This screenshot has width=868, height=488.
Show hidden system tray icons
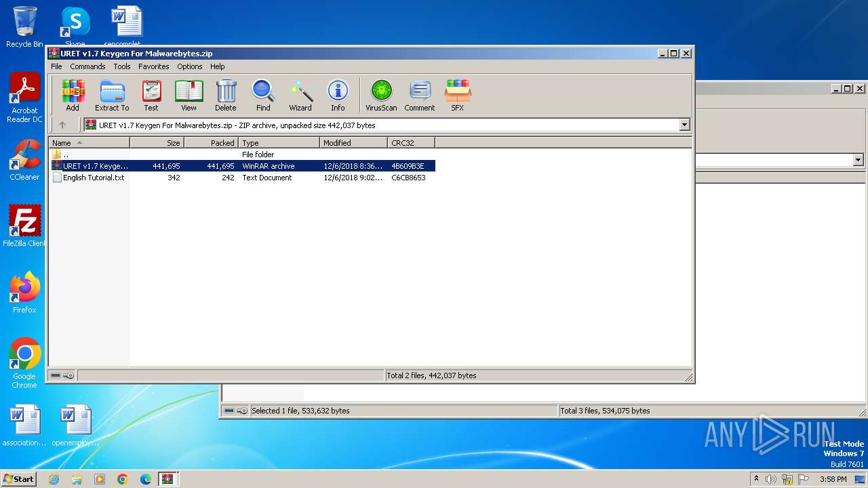(x=756, y=479)
